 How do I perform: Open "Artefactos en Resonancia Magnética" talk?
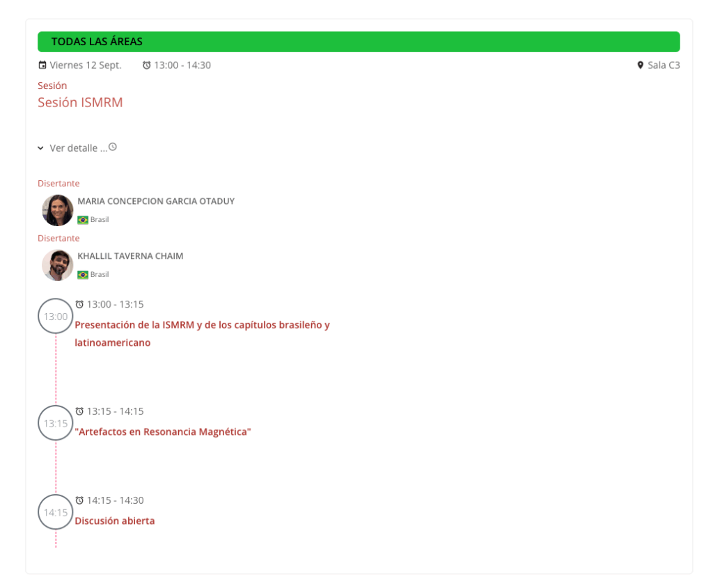pyautogui.click(x=163, y=431)
